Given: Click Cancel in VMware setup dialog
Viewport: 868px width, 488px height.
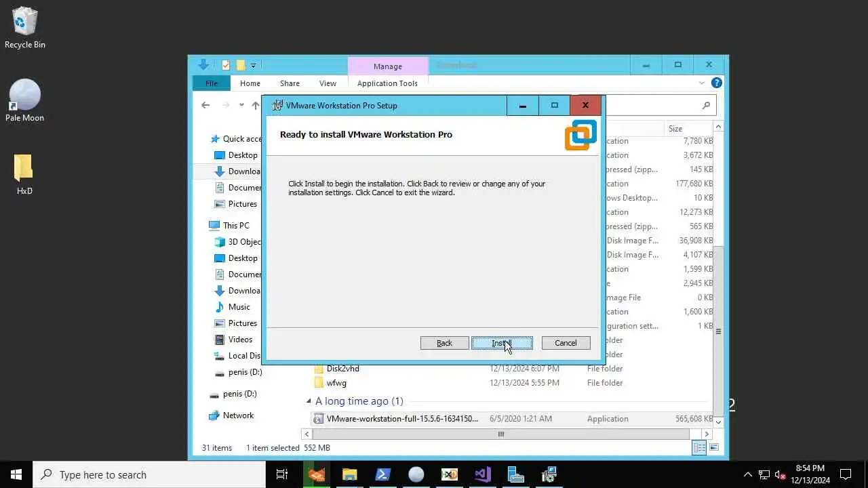Looking at the screenshot, I should tap(566, 343).
